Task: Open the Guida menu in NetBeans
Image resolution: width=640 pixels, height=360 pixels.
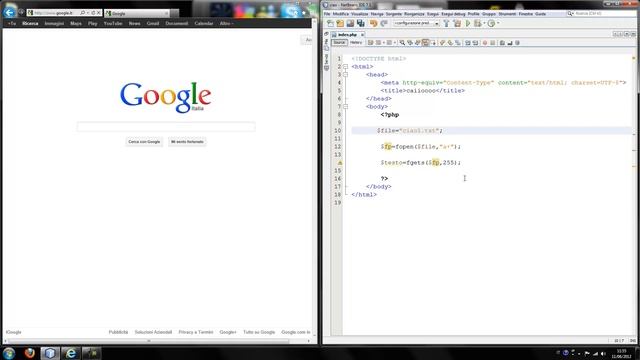Action: point(540,14)
